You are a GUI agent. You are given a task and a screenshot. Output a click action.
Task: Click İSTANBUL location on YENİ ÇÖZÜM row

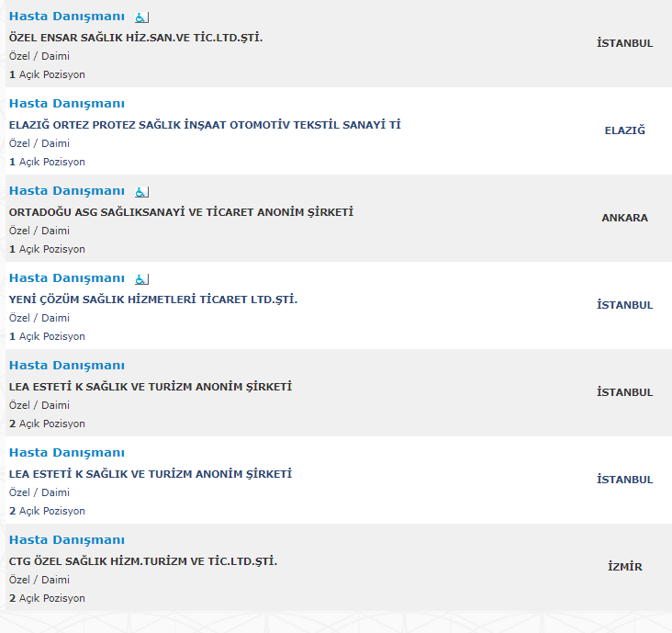[x=625, y=305]
